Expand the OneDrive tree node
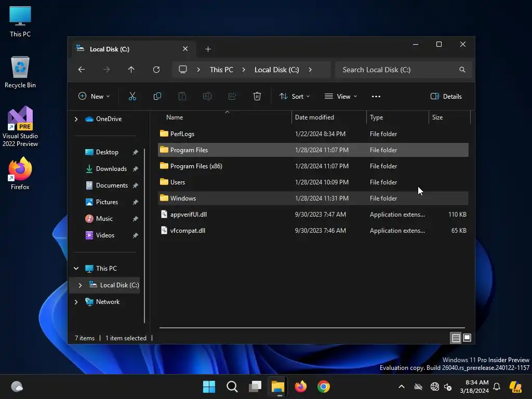The image size is (532, 399). point(76,119)
